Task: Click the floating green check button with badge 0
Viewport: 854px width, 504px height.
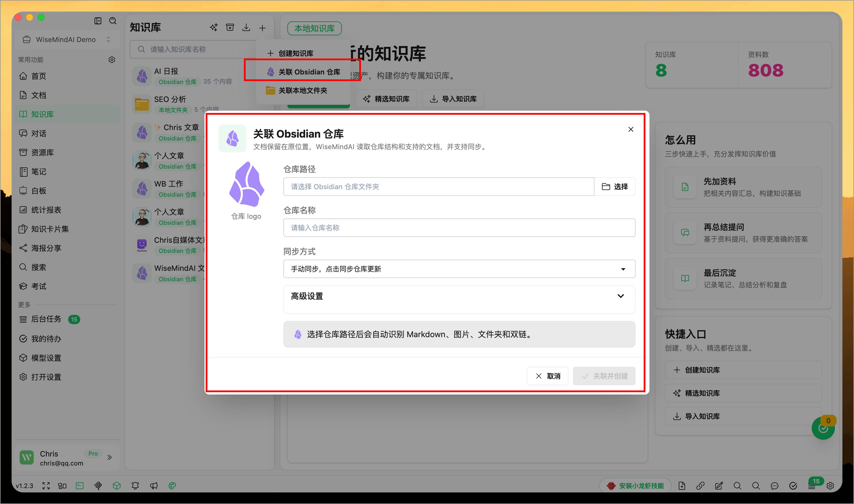Action: 823,428
